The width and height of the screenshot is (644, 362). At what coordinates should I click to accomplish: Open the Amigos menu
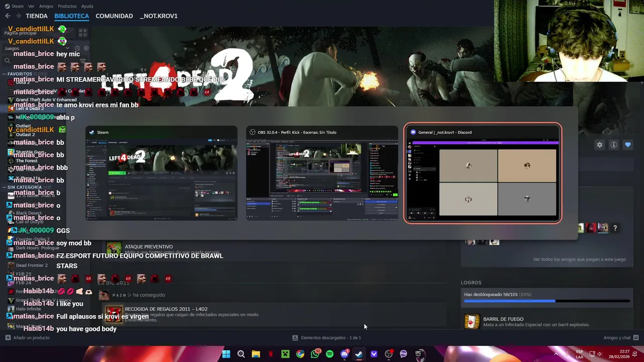click(x=46, y=6)
